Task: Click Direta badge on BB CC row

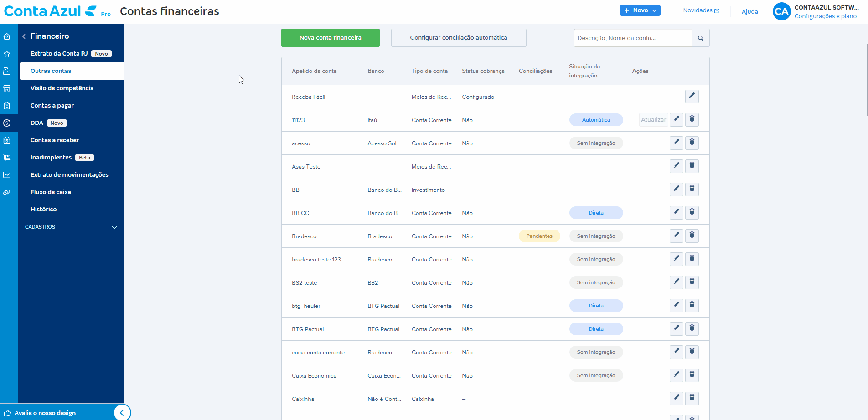Action: coord(596,213)
